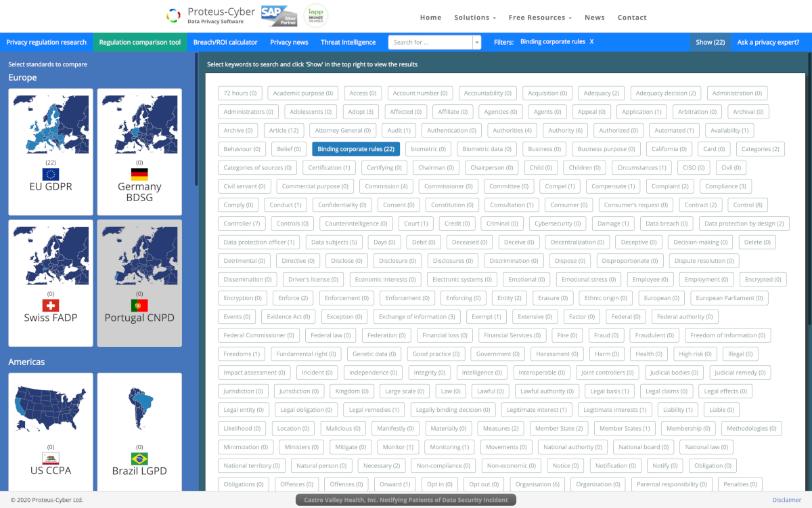The height and width of the screenshot is (508, 812).
Task: Toggle the Control (8) keyword tag
Action: pyautogui.click(x=748, y=205)
